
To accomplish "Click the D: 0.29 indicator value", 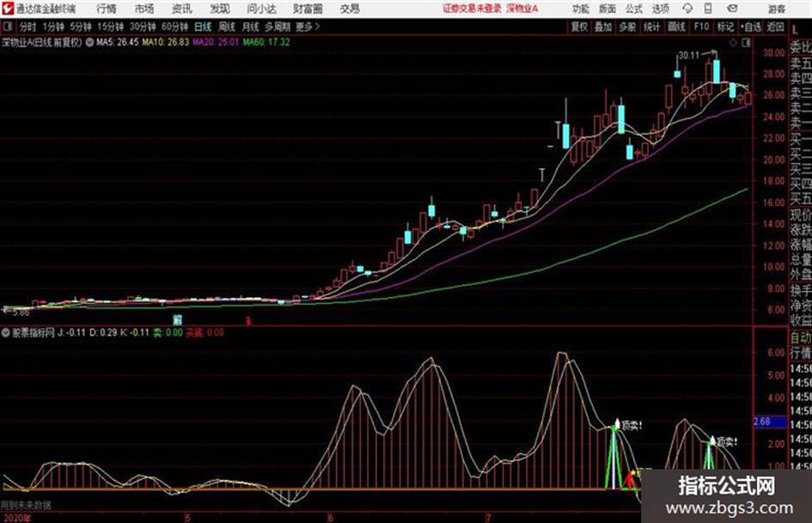I will [x=103, y=333].
